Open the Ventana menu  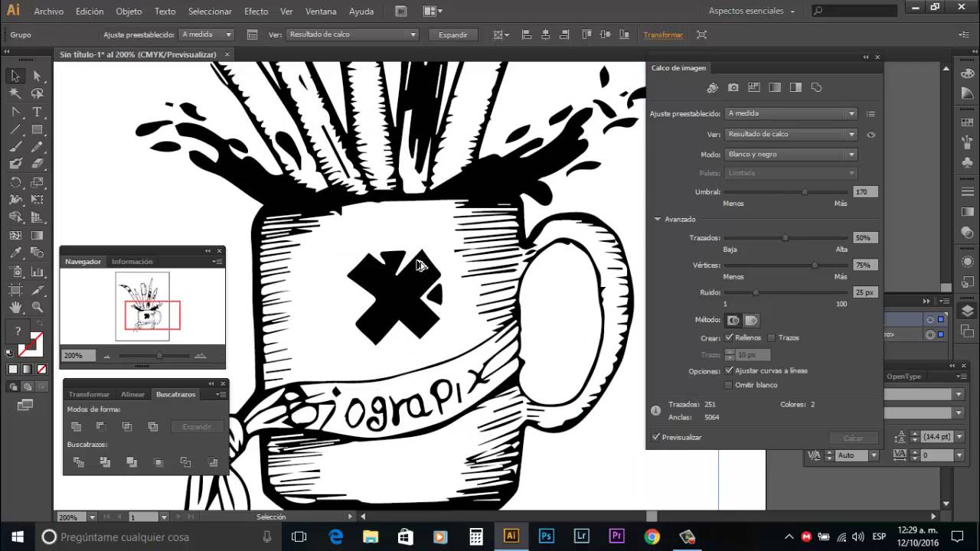coord(319,11)
